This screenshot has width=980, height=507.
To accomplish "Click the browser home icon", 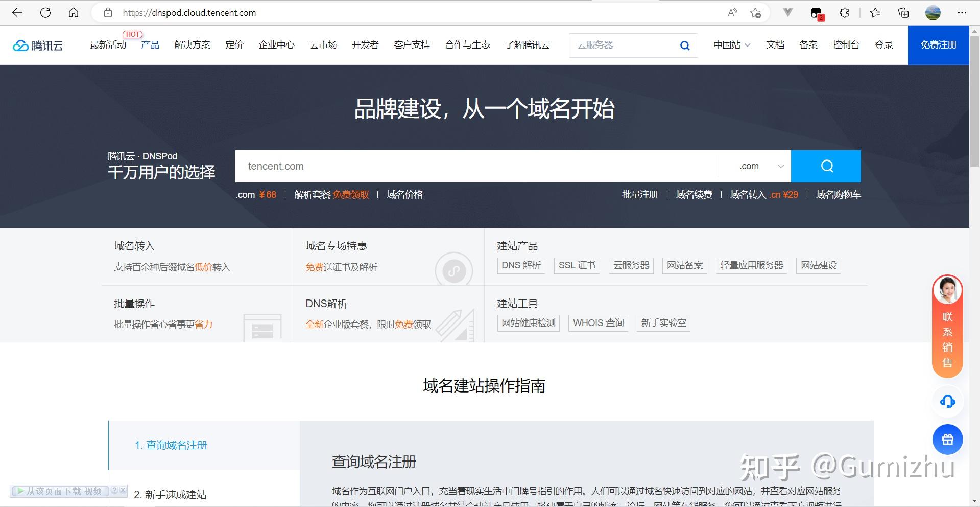I will [x=74, y=12].
